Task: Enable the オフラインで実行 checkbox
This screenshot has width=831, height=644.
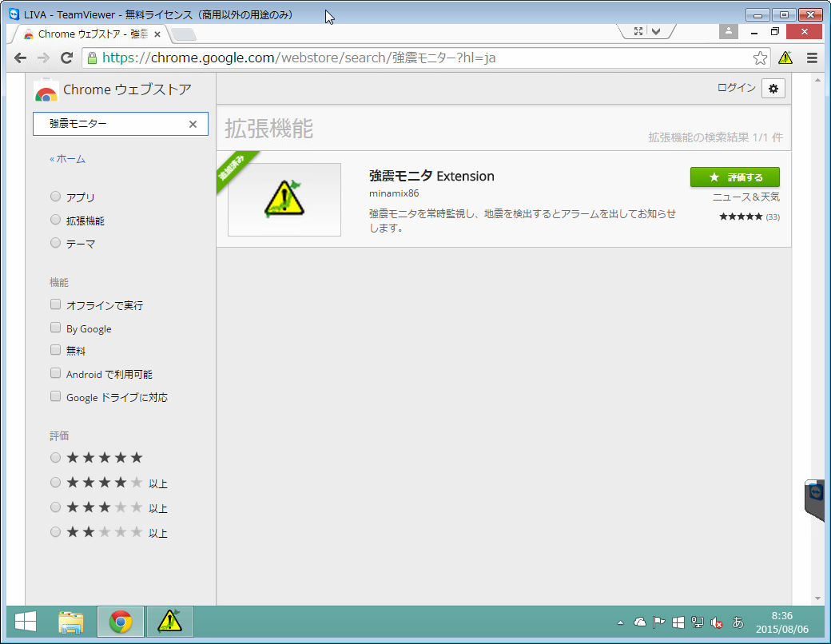Action: click(x=55, y=304)
